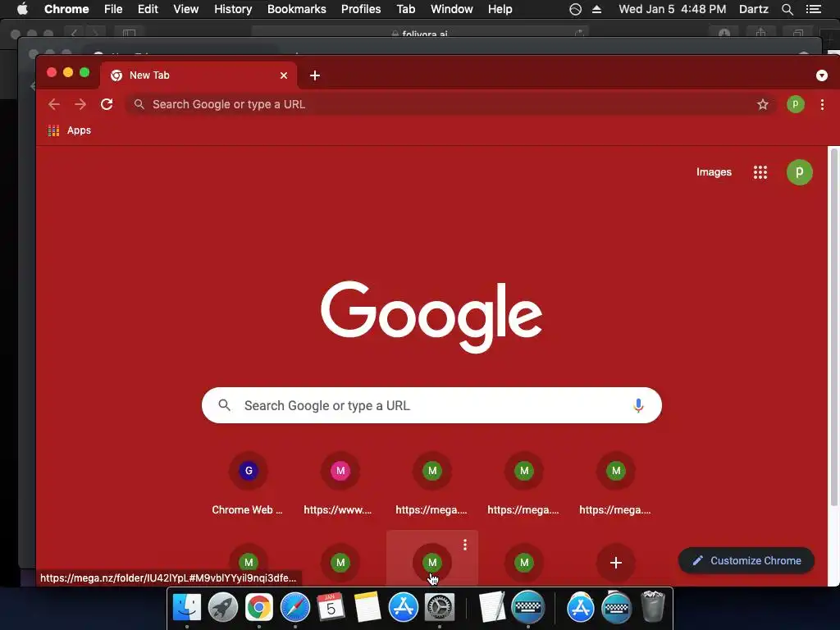Open the Edit menu
The width and height of the screenshot is (840, 630).
click(x=148, y=9)
